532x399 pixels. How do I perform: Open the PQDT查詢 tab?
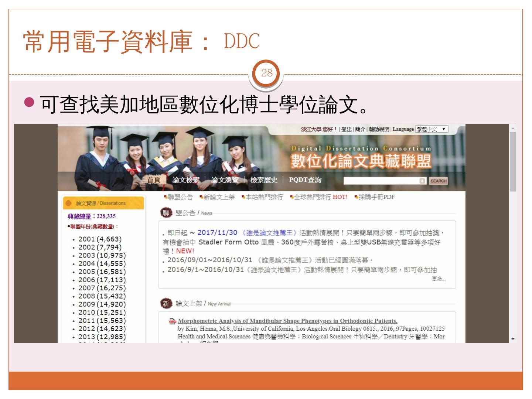(x=305, y=180)
